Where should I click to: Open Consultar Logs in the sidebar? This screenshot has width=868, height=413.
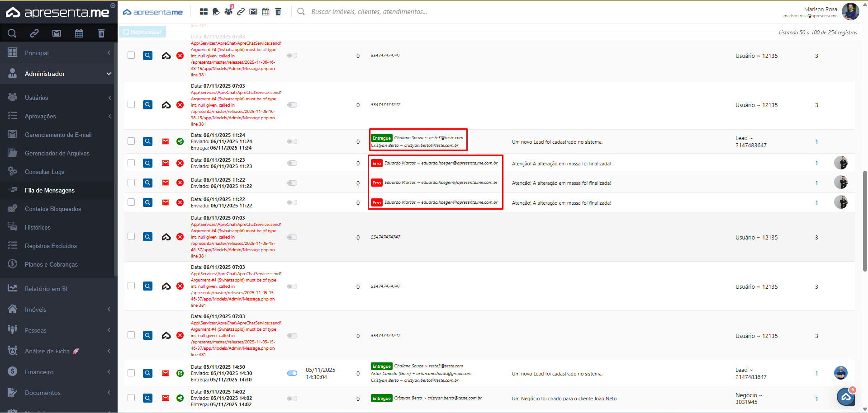(44, 172)
